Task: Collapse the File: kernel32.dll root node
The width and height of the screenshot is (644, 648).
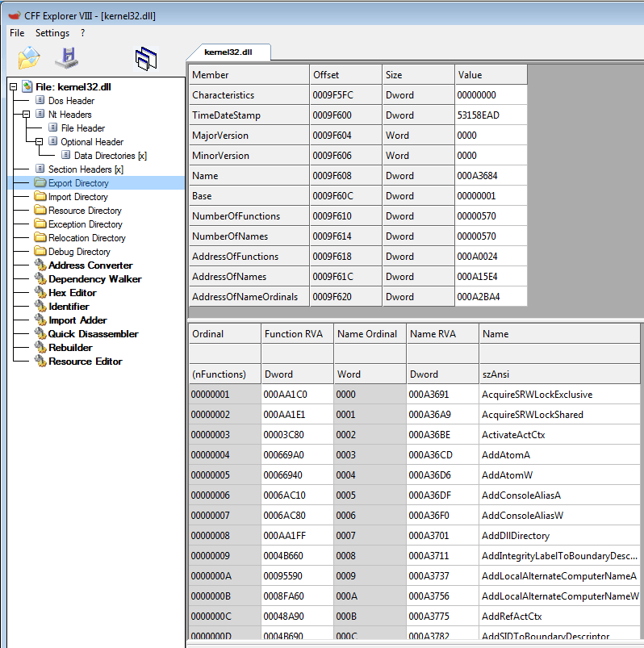Action: [x=13, y=87]
